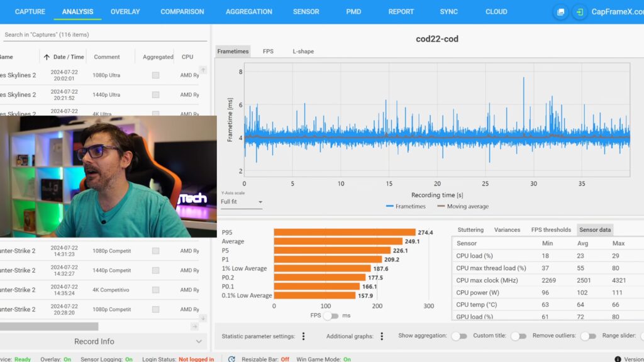
Task: Click the CPU load (%) sensor row
Action: coord(548,256)
